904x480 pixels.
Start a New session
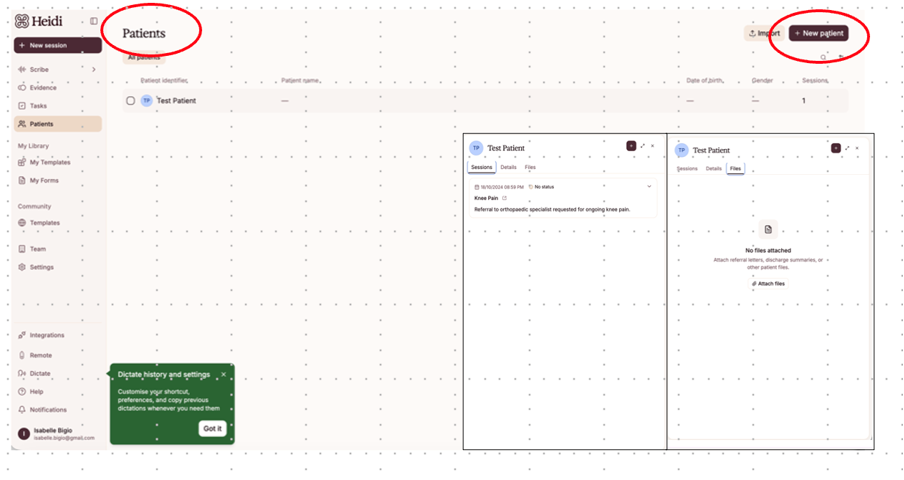tap(58, 45)
